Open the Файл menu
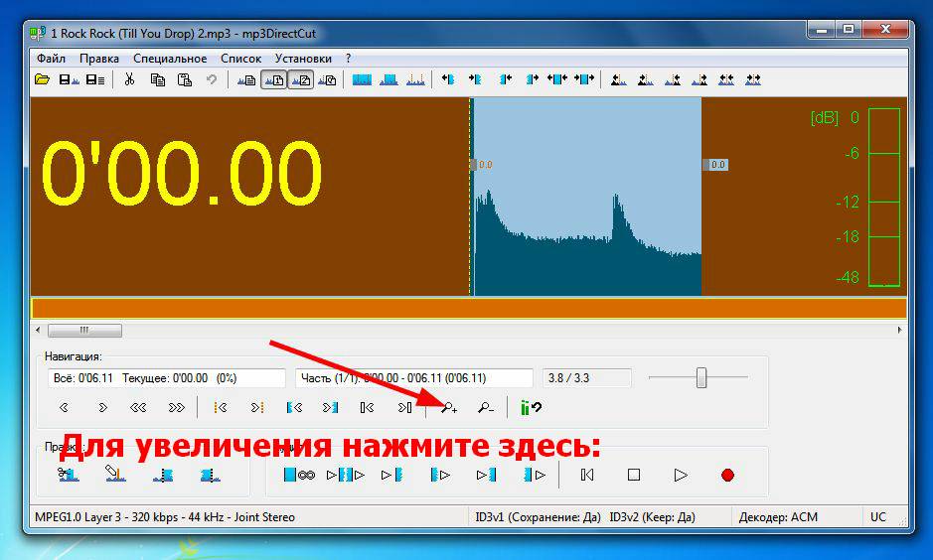This screenshot has height=560, width=933. coord(52,59)
